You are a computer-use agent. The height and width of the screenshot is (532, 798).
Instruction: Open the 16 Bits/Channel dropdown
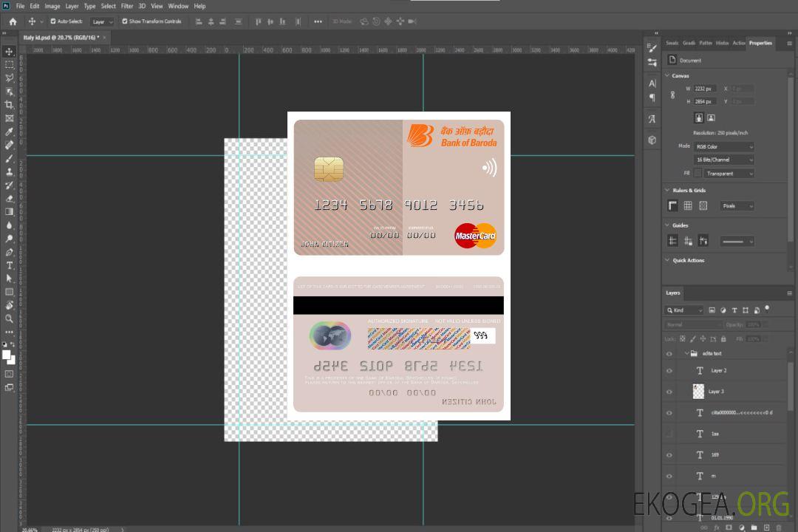(x=723, y=160)
